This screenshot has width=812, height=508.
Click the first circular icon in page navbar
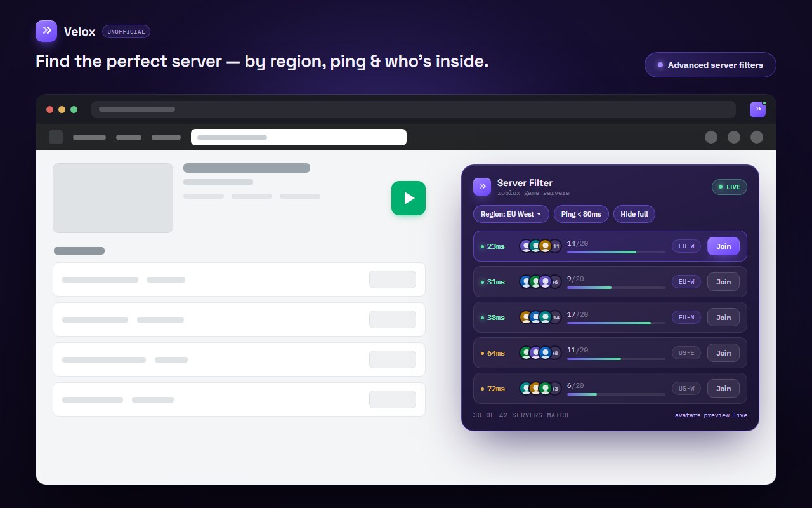click(x=711, y=137)
